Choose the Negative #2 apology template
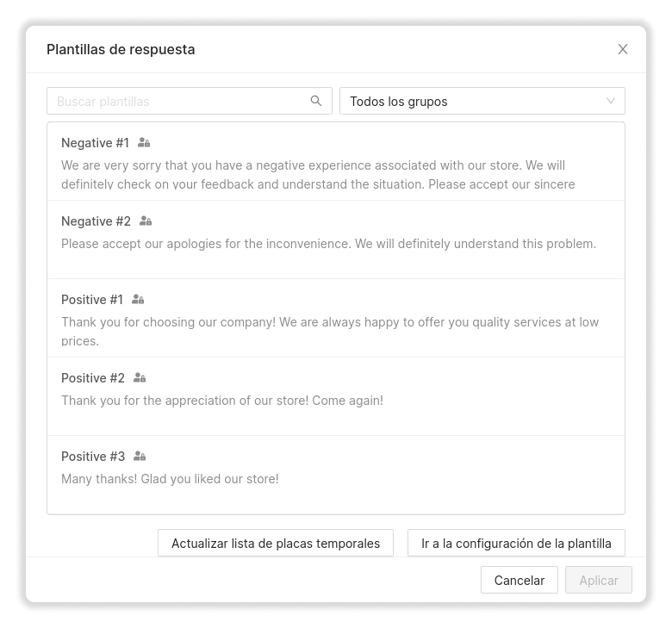672x628 pixels. (328, 244)
